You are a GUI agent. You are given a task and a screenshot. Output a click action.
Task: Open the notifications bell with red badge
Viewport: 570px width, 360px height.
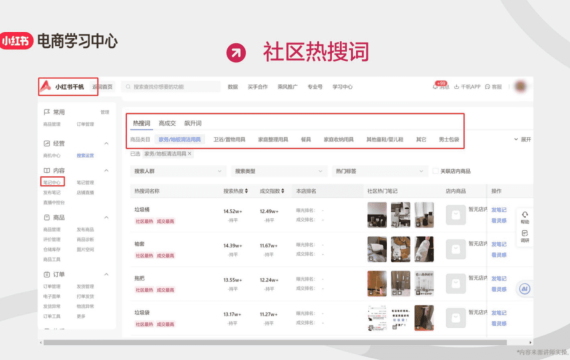click(435, 87)
